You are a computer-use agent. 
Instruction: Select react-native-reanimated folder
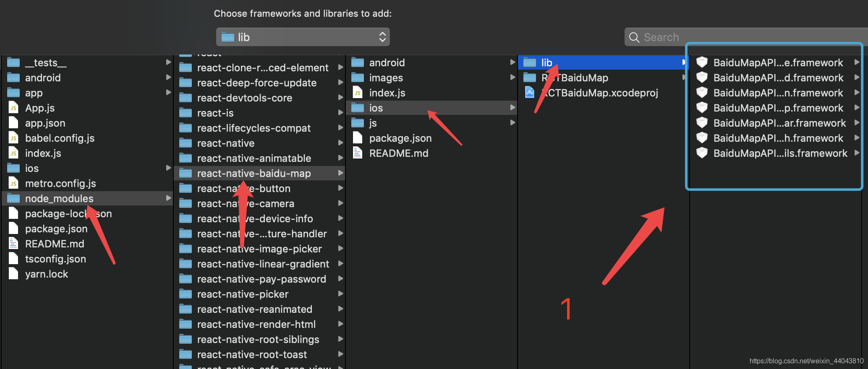(x=259, y=309)
